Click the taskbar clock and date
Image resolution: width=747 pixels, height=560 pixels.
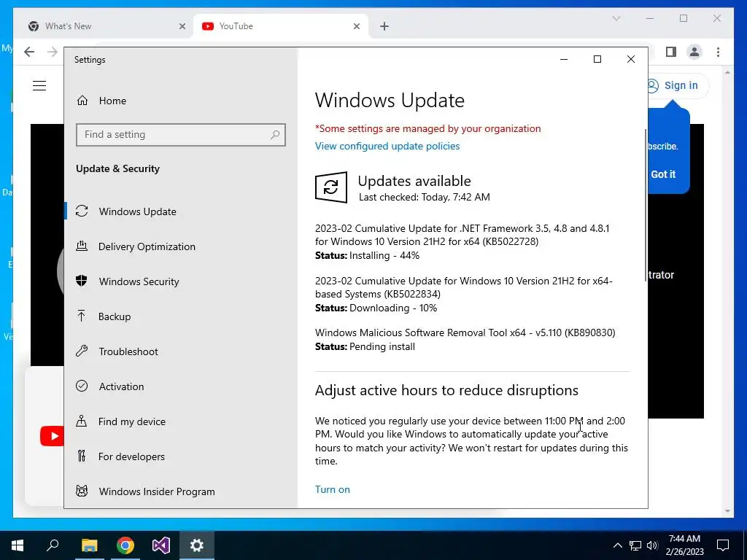pos(684,545)
